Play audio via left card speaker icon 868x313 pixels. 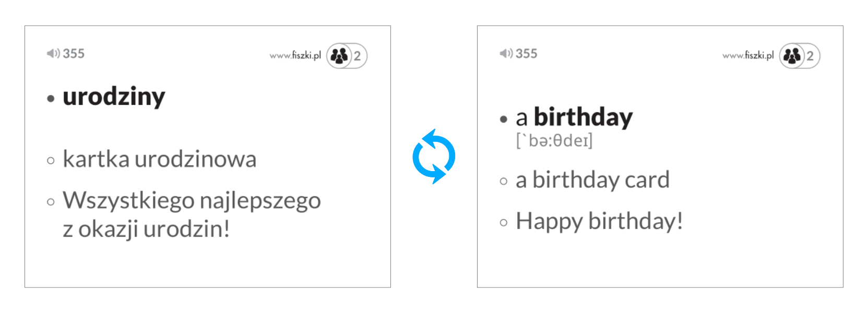pyautogui.click(x=53, y=53)
